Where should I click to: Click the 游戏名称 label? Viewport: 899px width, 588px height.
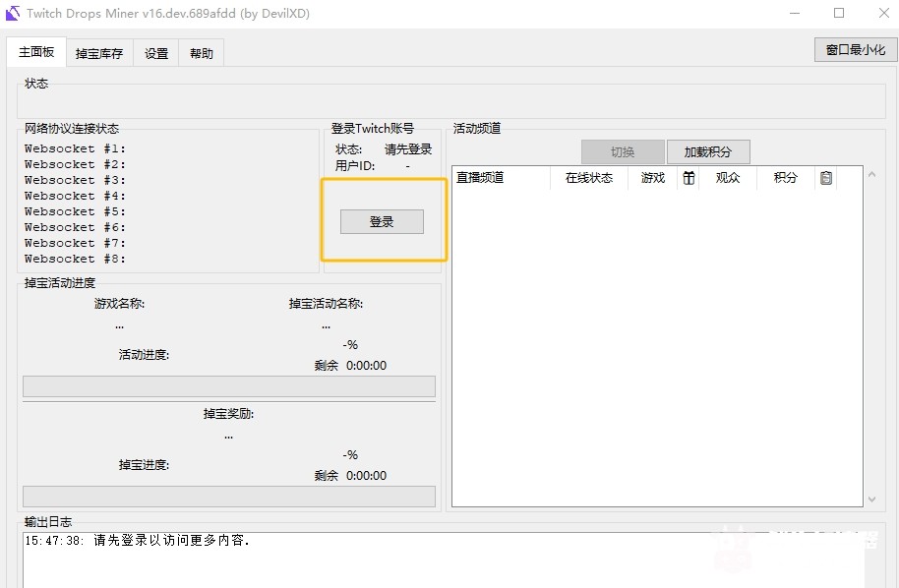click(119, 303)
